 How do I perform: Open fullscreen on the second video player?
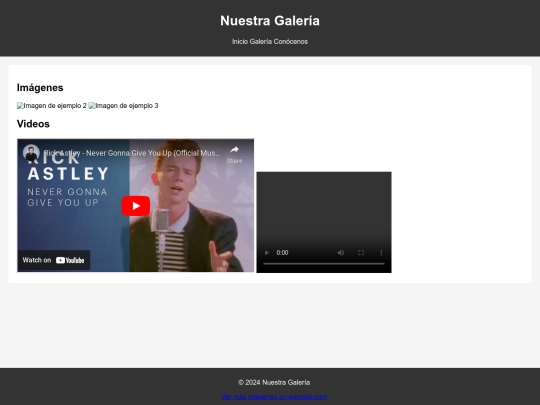click(x=361, y=253)
